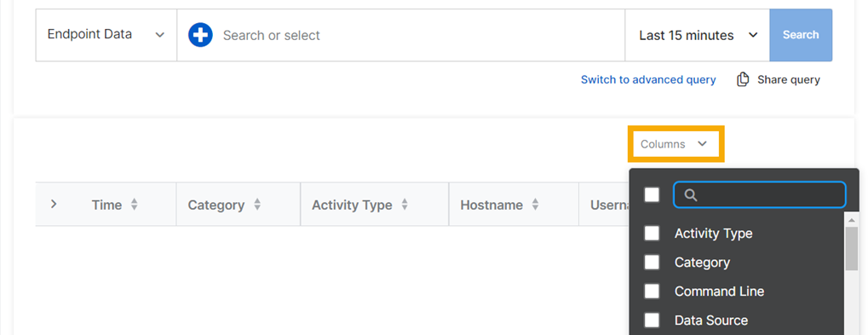Tick the Command Line column checkbox

coord(652,292)
